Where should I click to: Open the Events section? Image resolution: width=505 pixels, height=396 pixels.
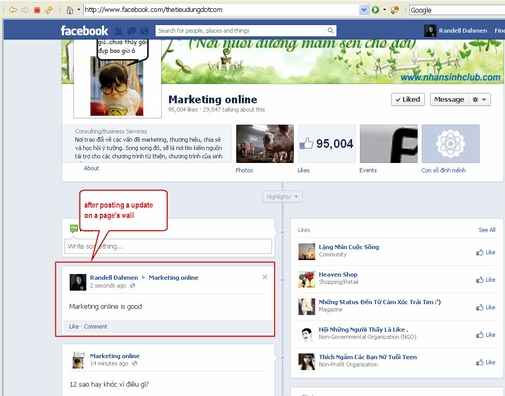389,144
